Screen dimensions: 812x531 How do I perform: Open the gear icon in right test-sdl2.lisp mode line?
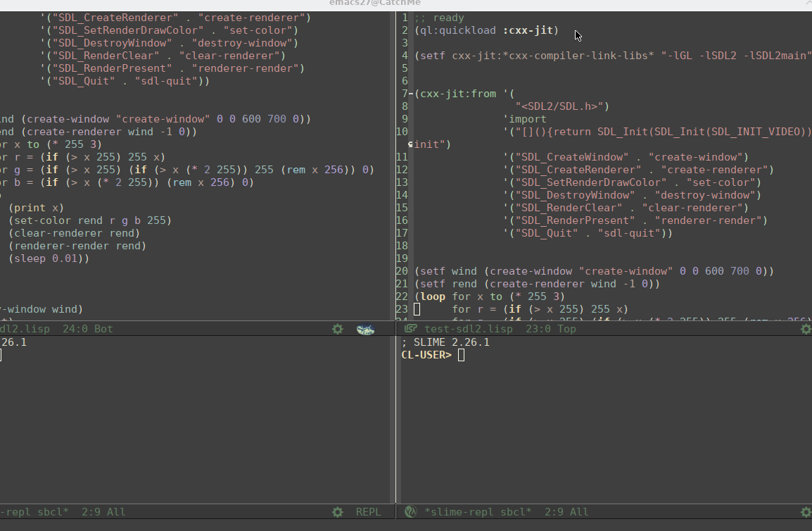click(x=806, y=330)
